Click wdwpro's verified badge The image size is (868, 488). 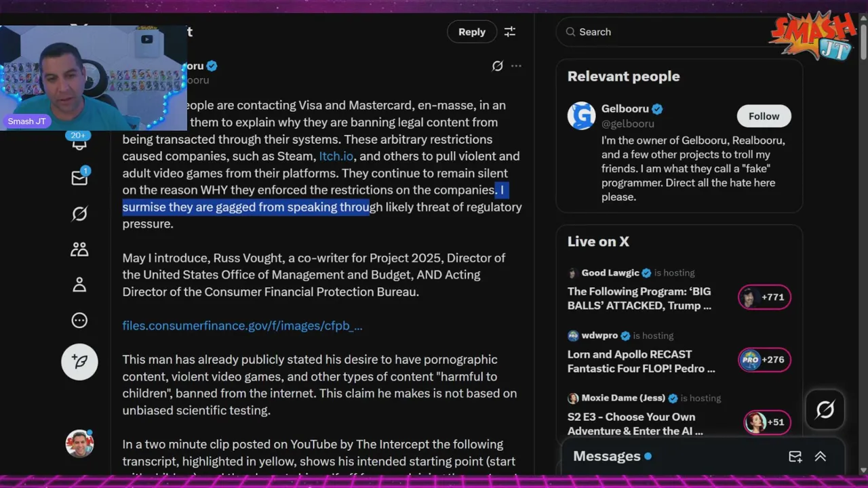pos(625,335)
